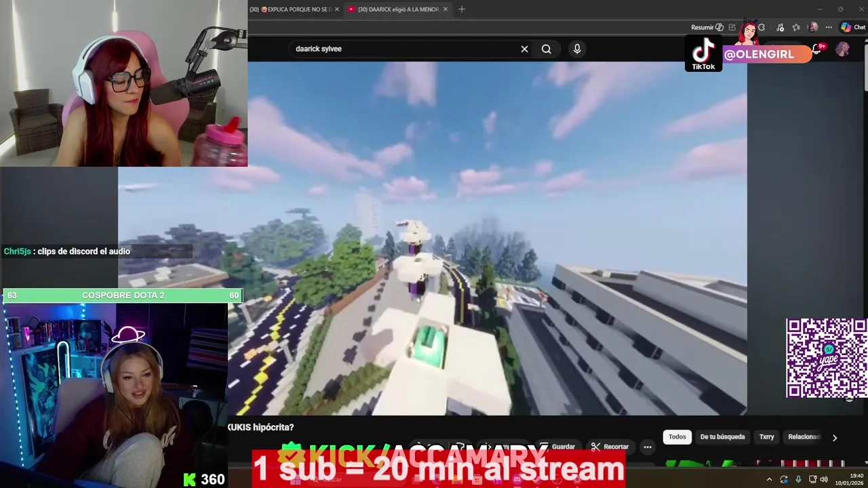Image resolution: width=868 pixels, height=488 pixels.
Task: Click the video title 'KUKIS hipócrita?'
Action: (260, 428)
